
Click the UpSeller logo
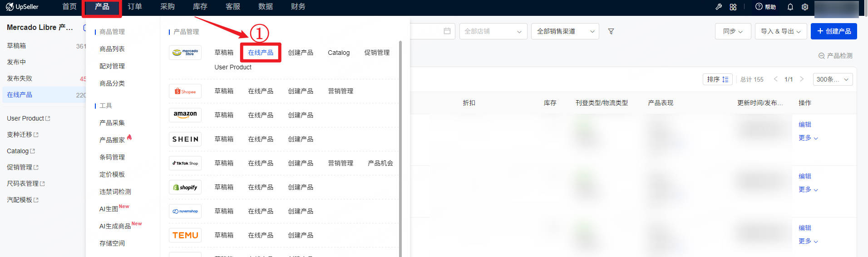coord(22,7)
